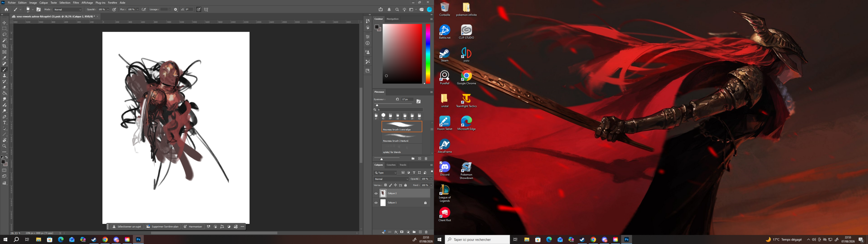Expand the Fond dropdown arrow
868x244 pixels.
pos(431,185)
